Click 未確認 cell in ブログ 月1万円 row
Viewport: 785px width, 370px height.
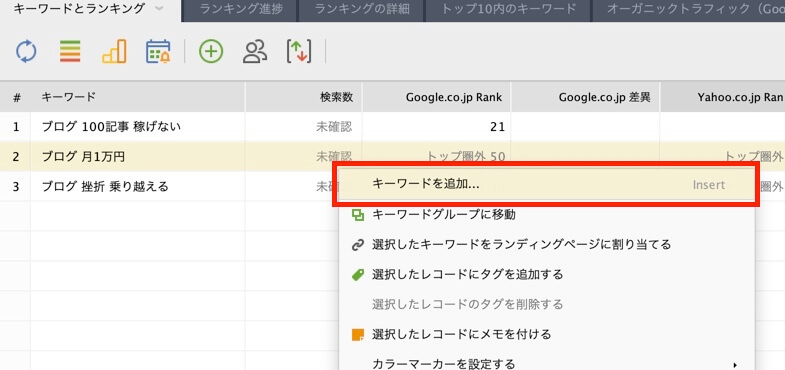[x=334, y=157]
